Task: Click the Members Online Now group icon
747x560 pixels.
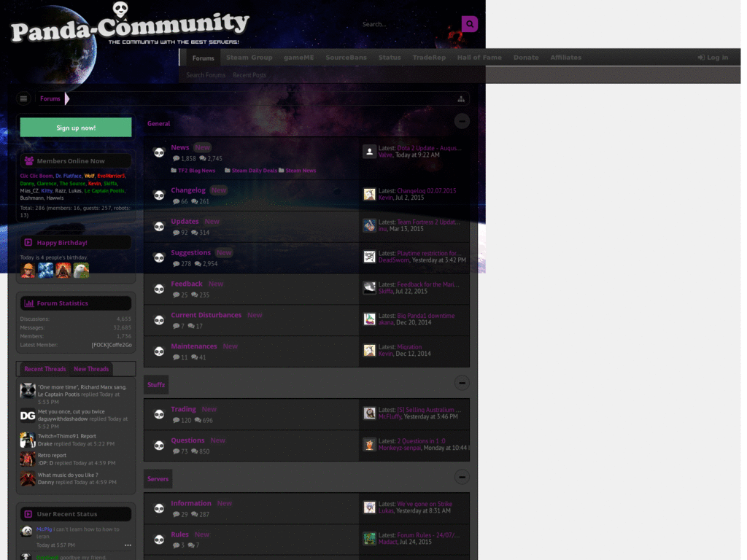Action: (29, 160)
